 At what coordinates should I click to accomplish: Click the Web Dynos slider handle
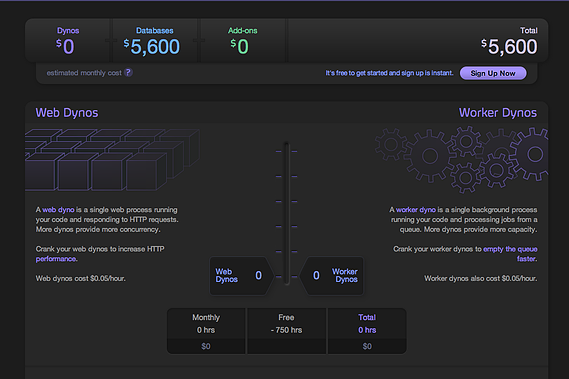pos(242,276)
